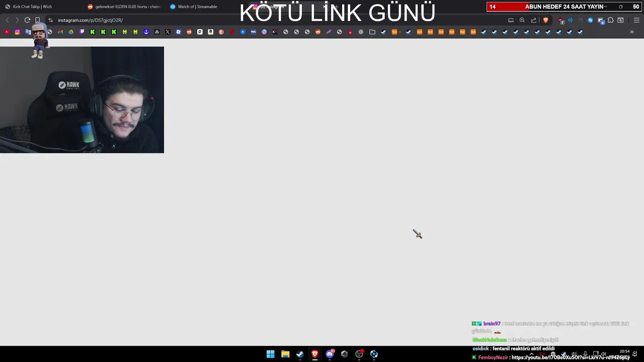Open the bookmarks folder icon
The width and height of the screenshot is (644, 362).
[372, 32]
